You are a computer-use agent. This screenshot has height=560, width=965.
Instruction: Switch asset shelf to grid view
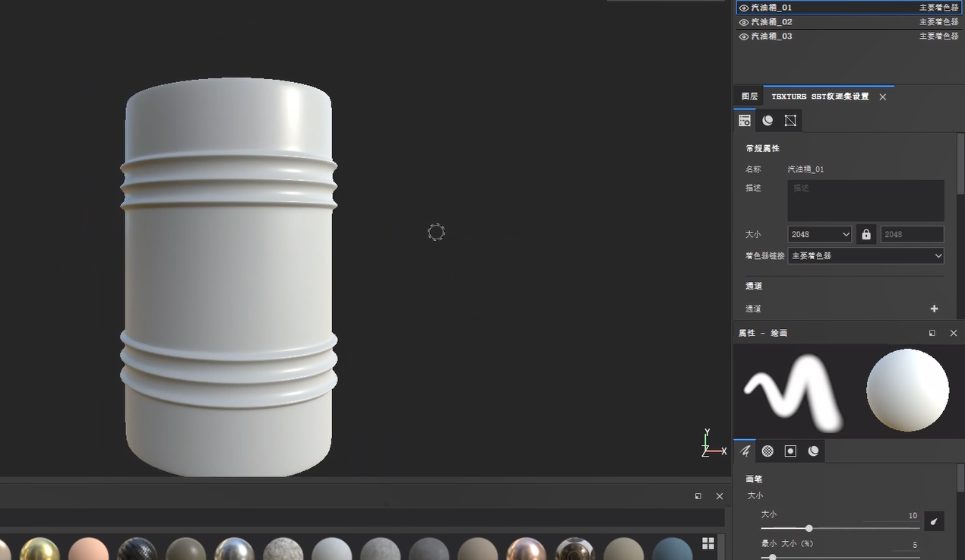click(x=707, y=543)
